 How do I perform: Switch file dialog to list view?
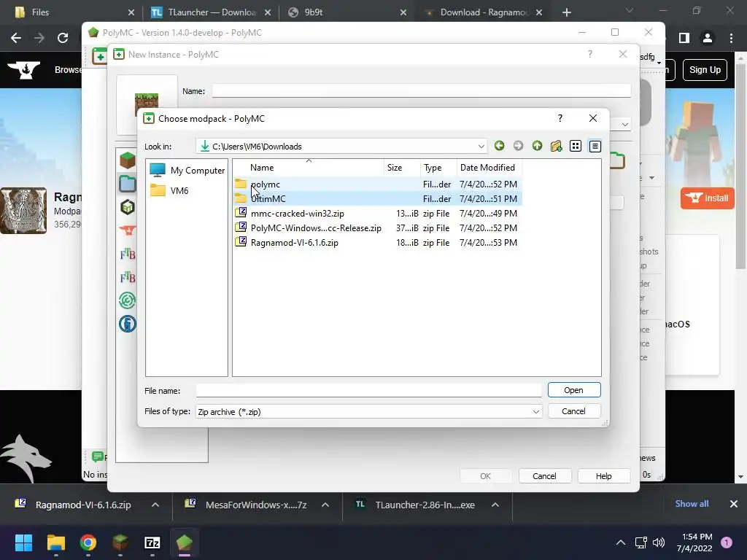pyautogui.click(x=576, y=146)
